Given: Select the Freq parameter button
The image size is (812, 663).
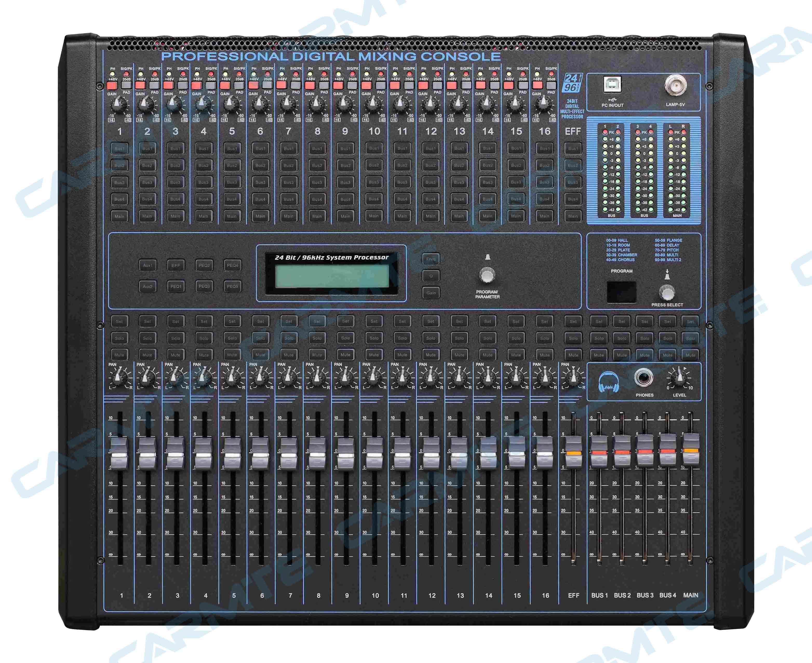Looking at the screenshot, I should [431, 259].
